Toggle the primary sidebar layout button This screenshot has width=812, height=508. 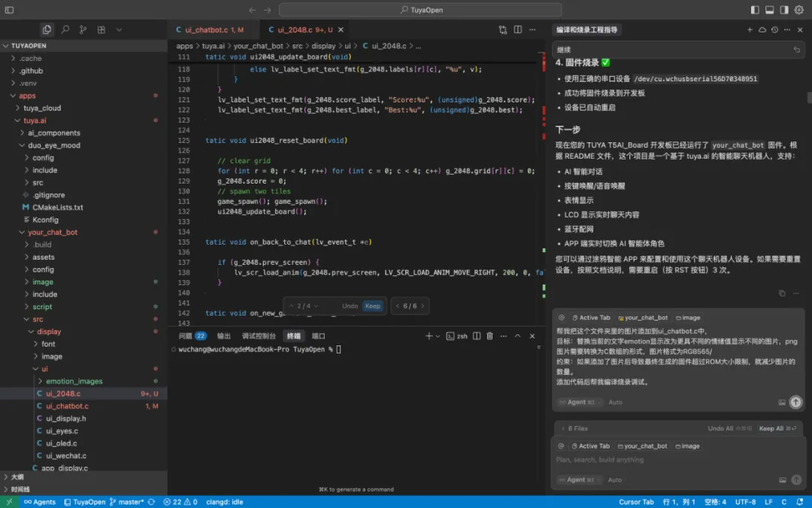pos(755,10)
